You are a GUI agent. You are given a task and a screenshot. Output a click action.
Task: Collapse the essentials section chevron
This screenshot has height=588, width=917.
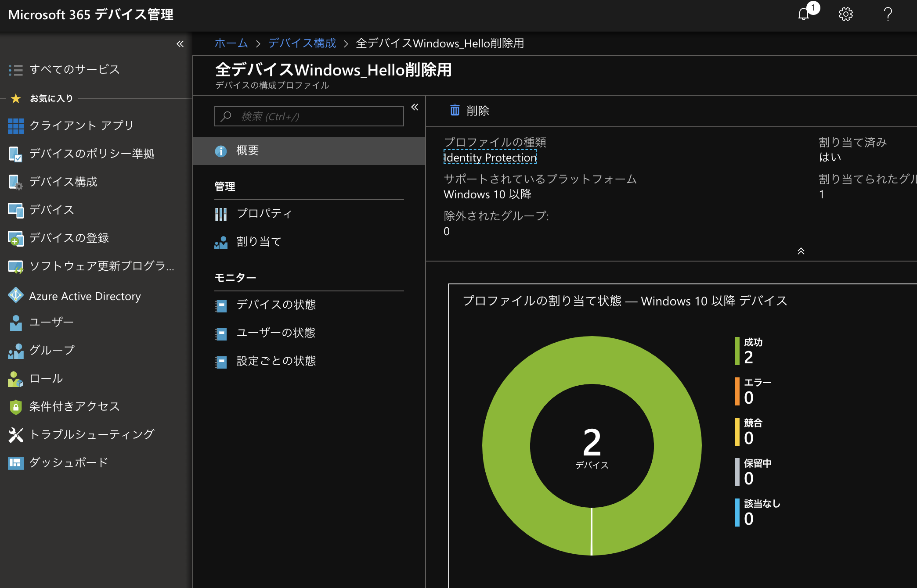point(801,251)
